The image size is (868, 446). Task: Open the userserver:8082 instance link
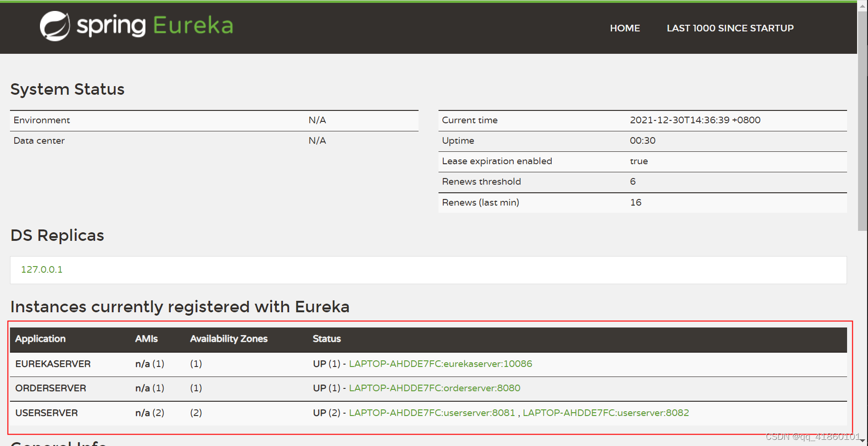pyautogui.click(x=605, y=413)
